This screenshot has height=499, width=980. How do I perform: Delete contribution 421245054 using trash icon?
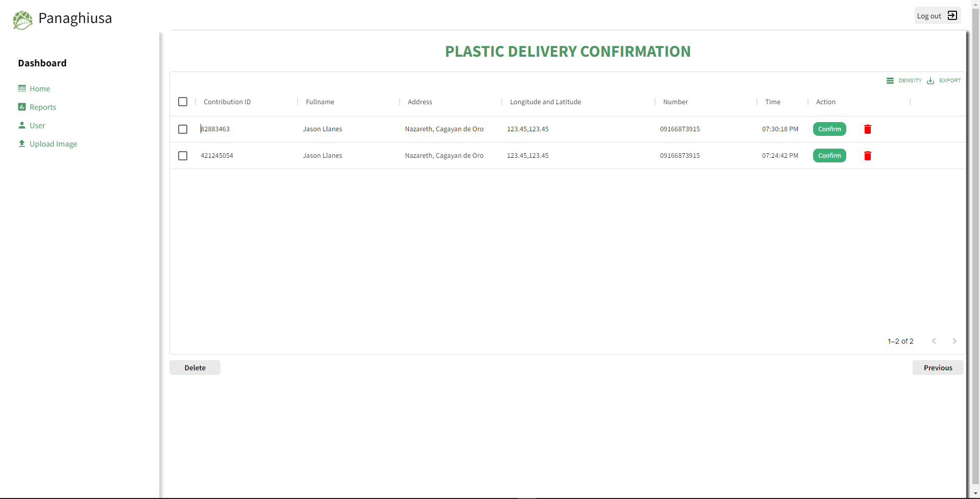pos(867,156)
